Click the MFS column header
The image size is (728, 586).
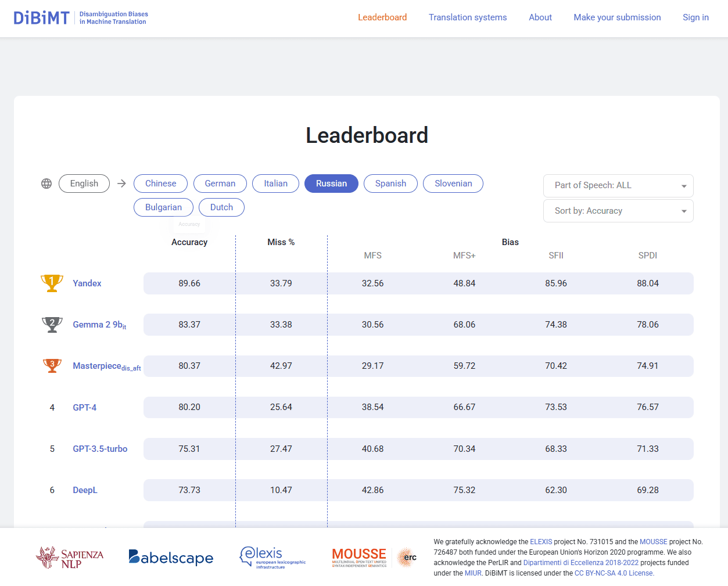click(373, 256)
